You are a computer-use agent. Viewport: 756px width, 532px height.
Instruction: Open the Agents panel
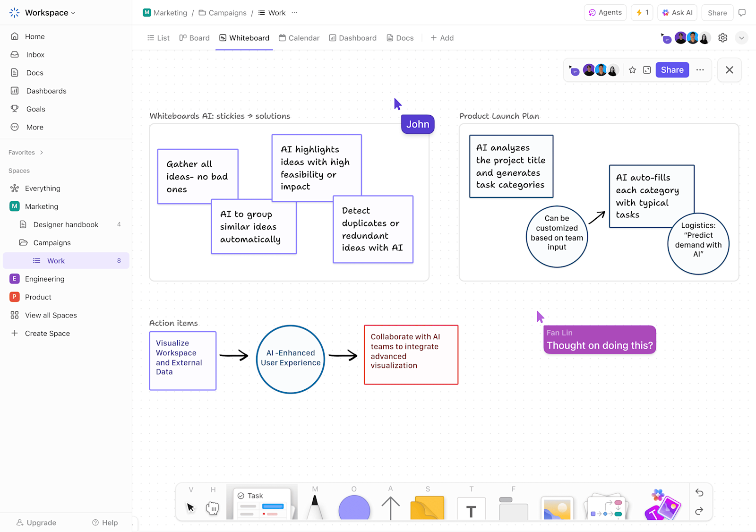pos(605,13)
